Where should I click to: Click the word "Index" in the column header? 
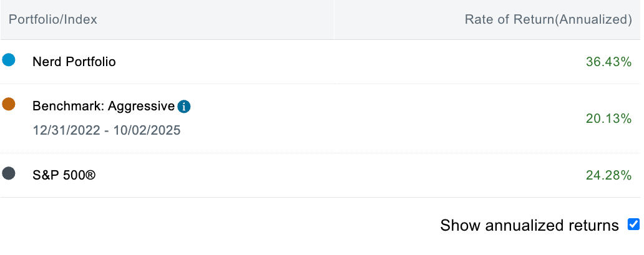click(81, 19)
